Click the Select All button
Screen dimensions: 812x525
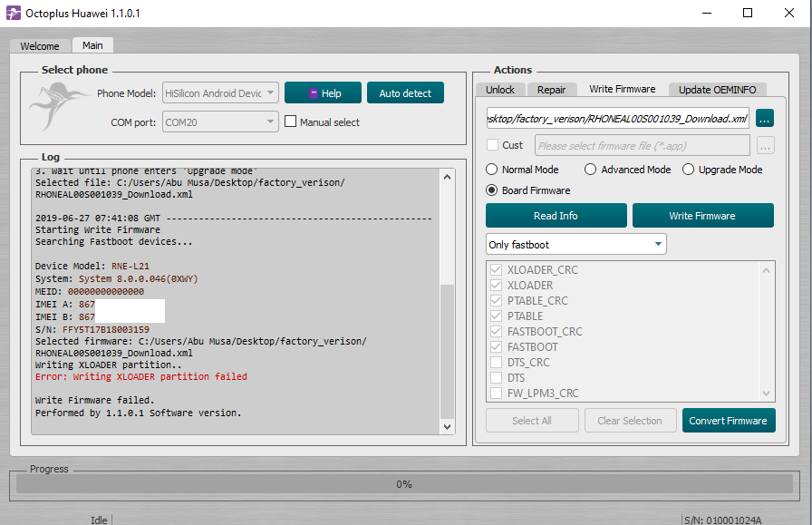[x=532, y=421]
